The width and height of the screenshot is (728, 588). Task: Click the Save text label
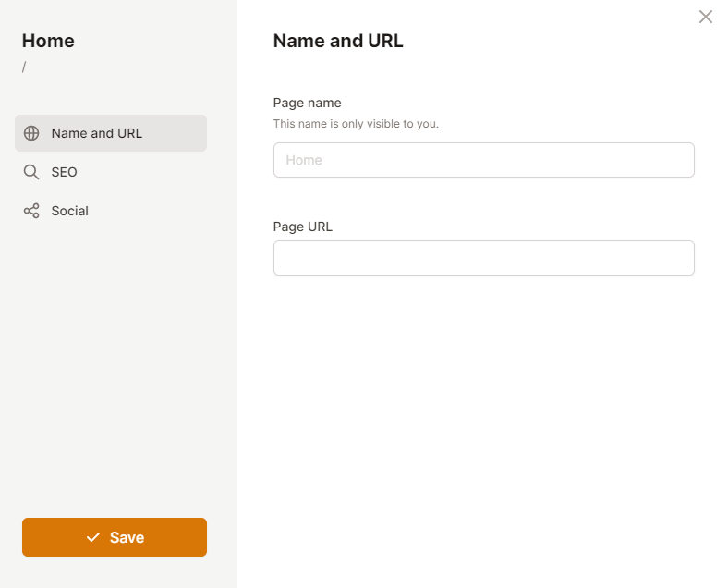[x=127, y=537]
